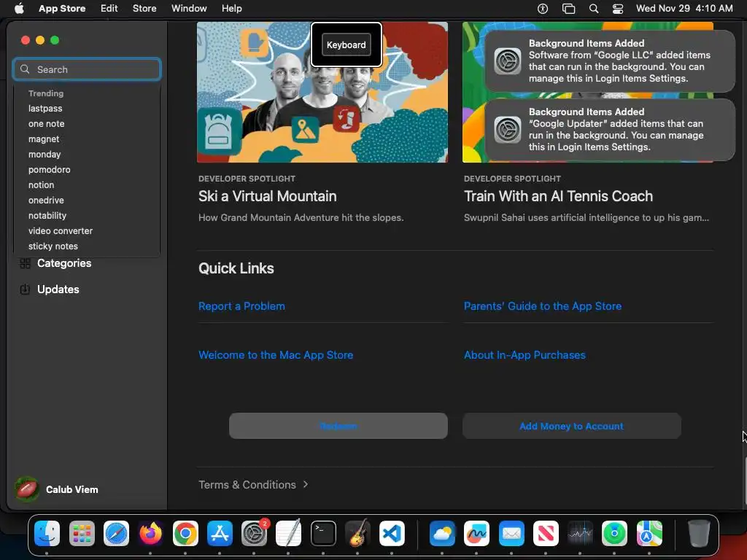Viewport: 747px width, 560px height.
Task: Click the Accessibility shortcuts menu bar icon
Action: tap(543, 9)
